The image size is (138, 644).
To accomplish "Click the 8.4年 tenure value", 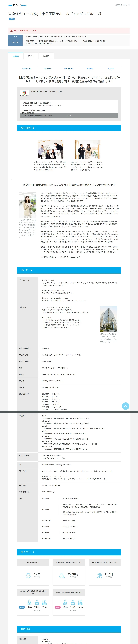I will 37,574.
